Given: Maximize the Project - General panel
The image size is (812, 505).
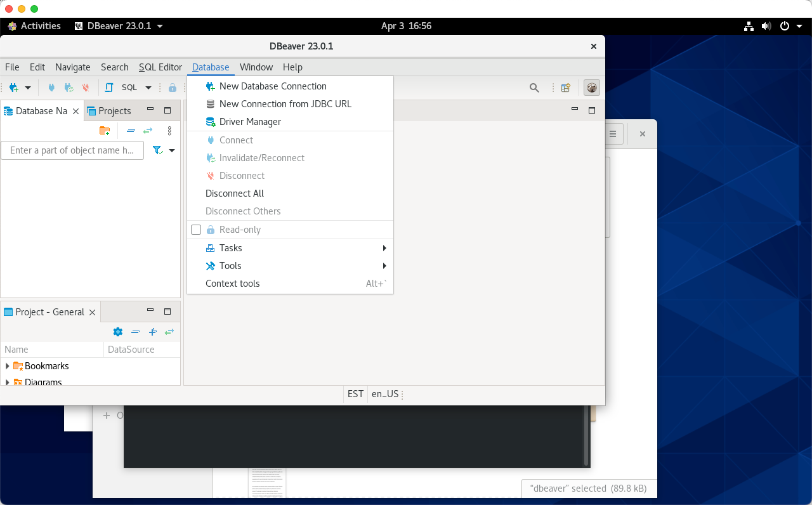Looking at the screenshot, I should pos(167,311).
